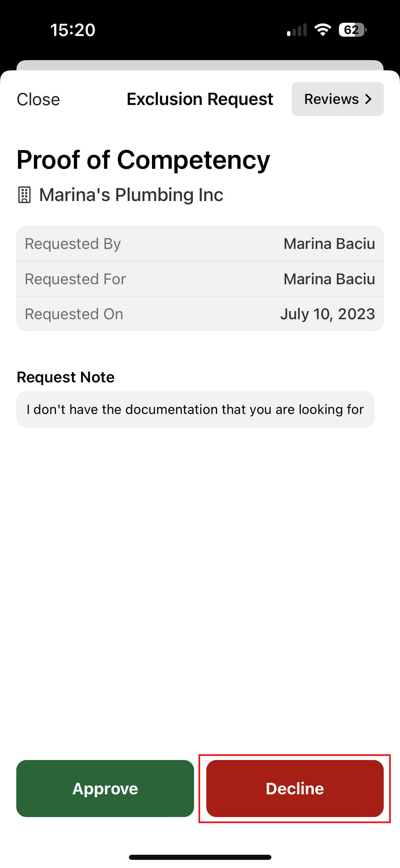Tap the Wi-Fi status icon
Viewport: 400px width, 868px height.
(323, 30)
